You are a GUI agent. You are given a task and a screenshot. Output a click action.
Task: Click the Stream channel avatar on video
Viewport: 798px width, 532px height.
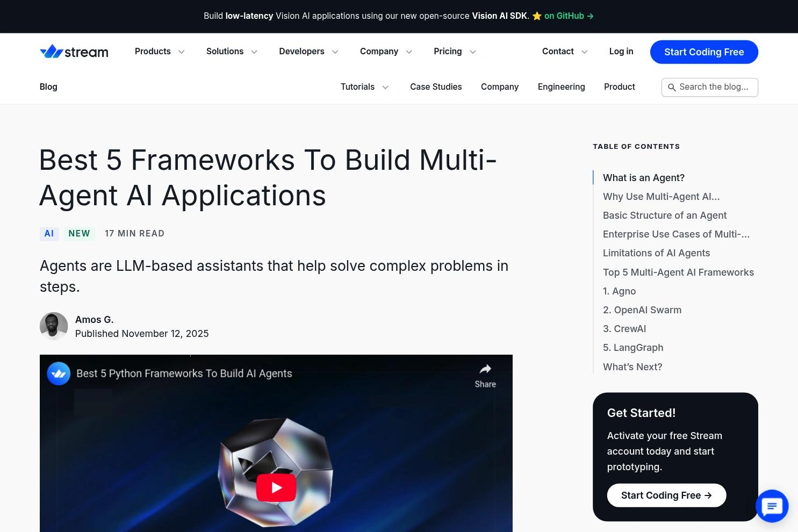[x=59, y=373]
